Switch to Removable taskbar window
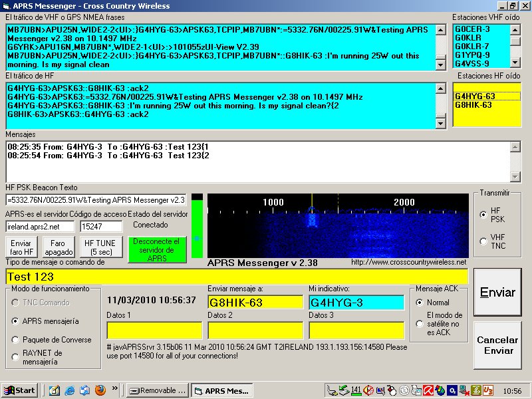 [x=158, y=390]
